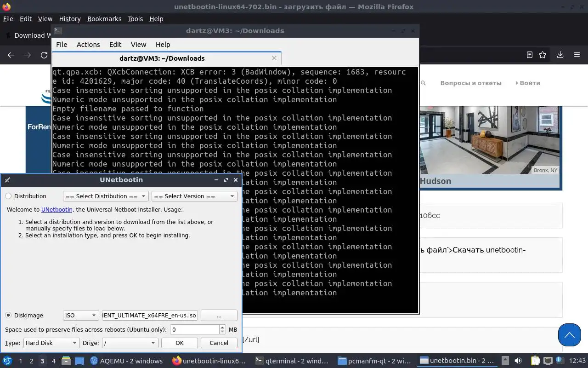The image size is (588, 368).
Task: Open network status tray icon
Action: point(548,361)
